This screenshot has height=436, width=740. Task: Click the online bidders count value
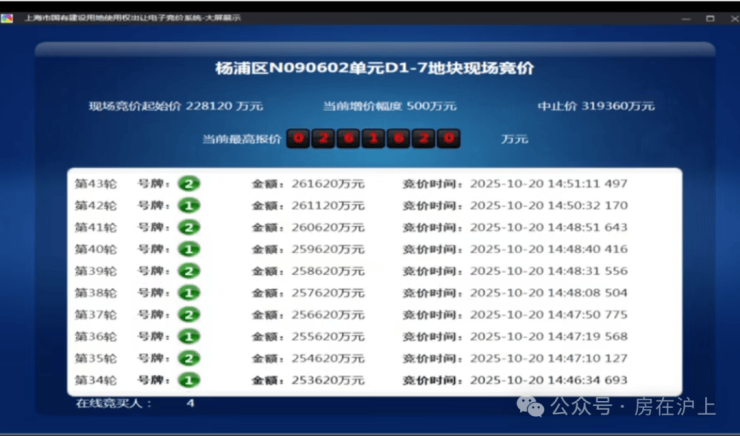[190, 403]
